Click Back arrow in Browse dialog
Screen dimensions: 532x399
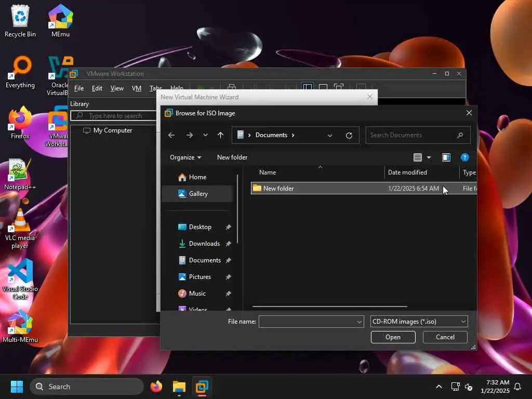(x=171, y=135)
